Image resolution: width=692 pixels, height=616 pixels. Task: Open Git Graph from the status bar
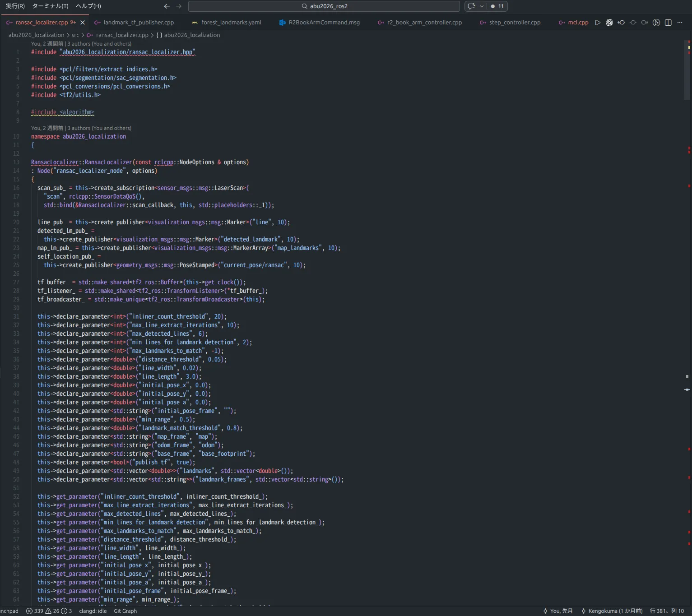pyautogui.click(x=125, y=611)
